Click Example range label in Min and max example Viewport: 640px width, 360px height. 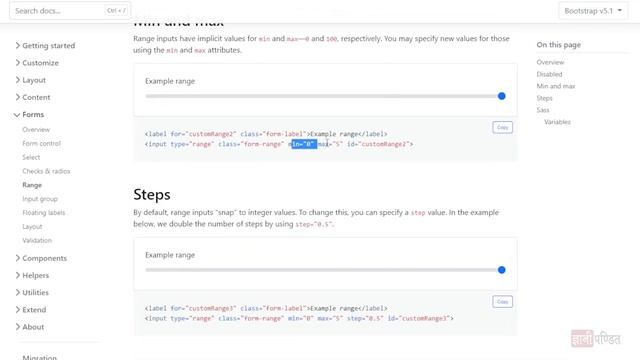170,81
